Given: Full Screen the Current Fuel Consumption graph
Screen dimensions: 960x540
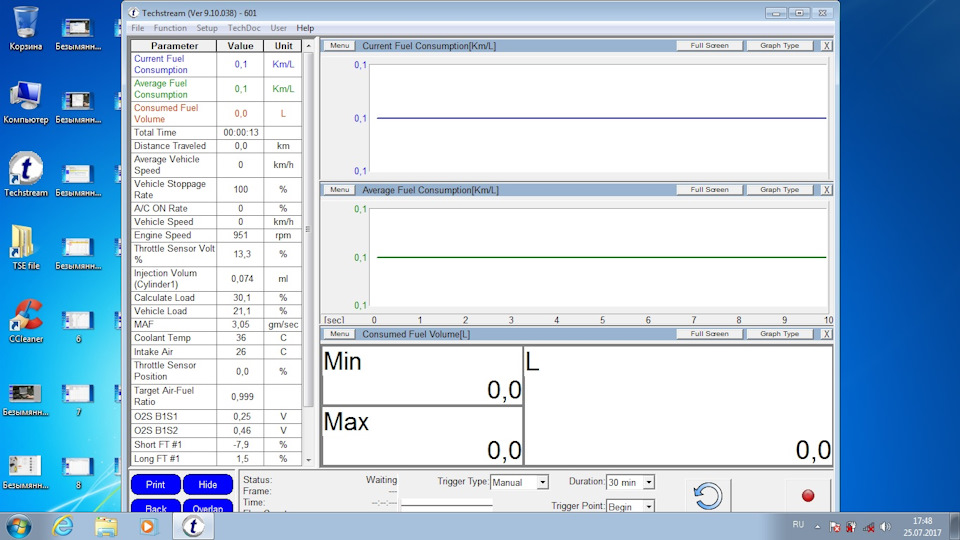Looking at the screenshot, I should coord(710,46).
